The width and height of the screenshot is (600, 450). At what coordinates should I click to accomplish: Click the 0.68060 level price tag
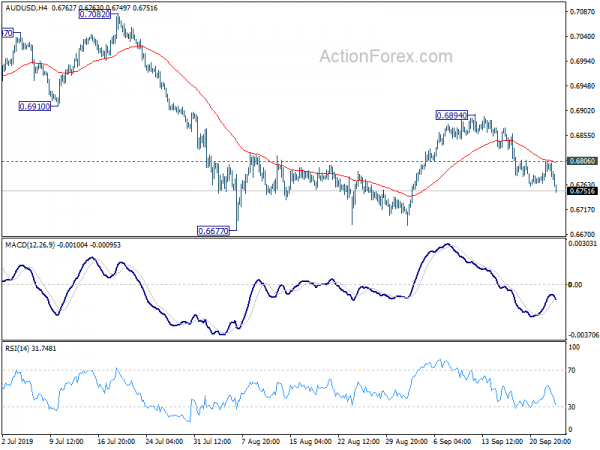coord(582,161)
